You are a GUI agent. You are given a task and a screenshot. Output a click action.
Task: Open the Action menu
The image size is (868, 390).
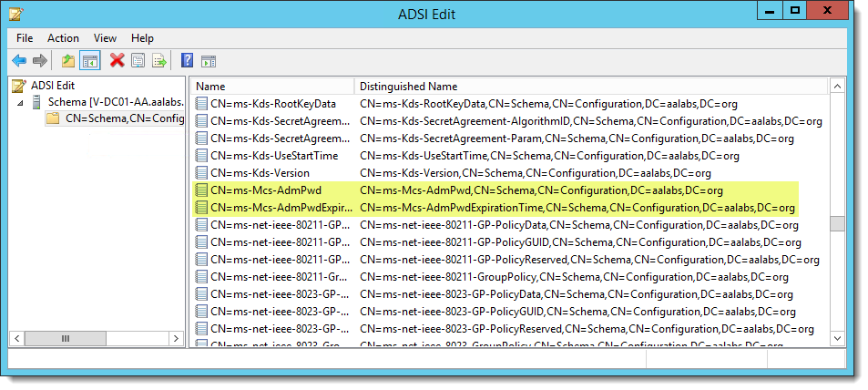click(x=63, y=38)
